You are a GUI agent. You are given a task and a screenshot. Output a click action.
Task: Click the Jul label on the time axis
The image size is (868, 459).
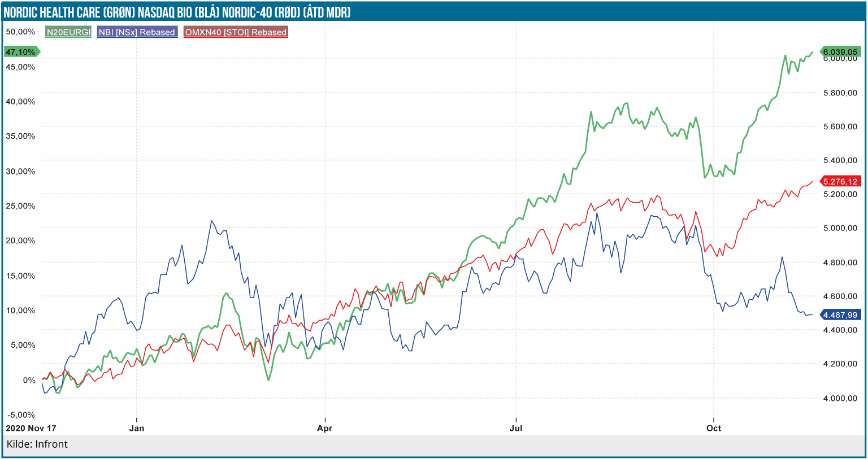click(516, 428)
